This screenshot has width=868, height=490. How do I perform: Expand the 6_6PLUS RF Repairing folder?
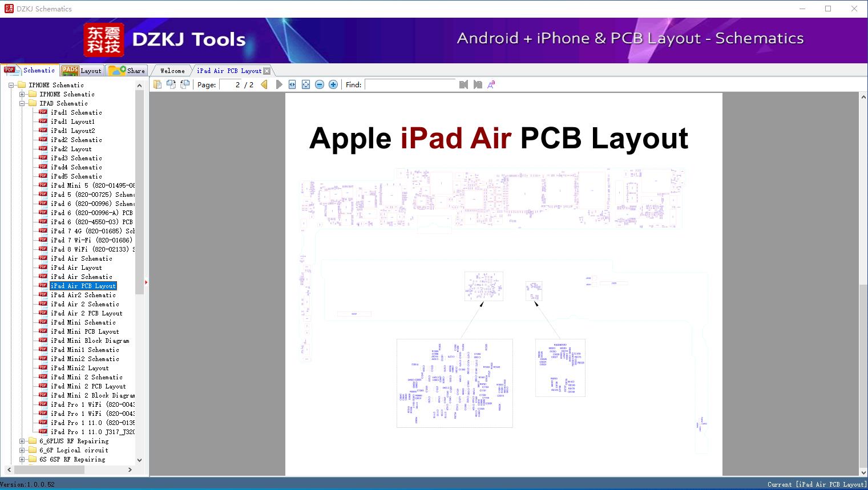[21, 441]
